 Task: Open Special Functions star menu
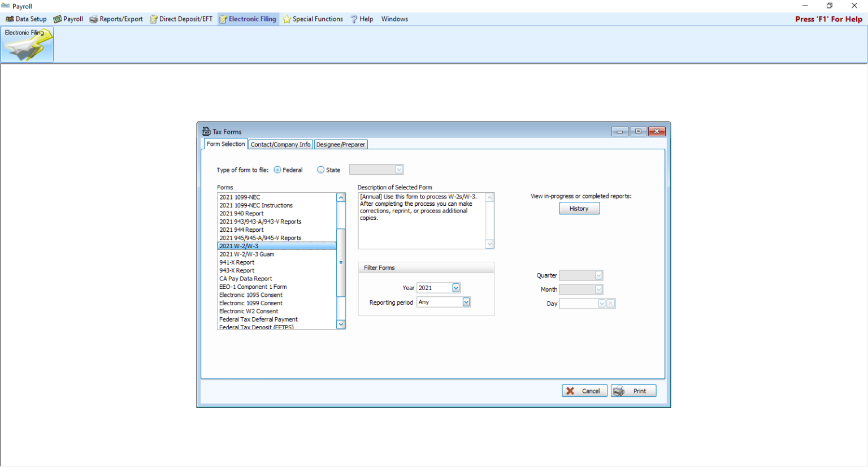[313, 19]
